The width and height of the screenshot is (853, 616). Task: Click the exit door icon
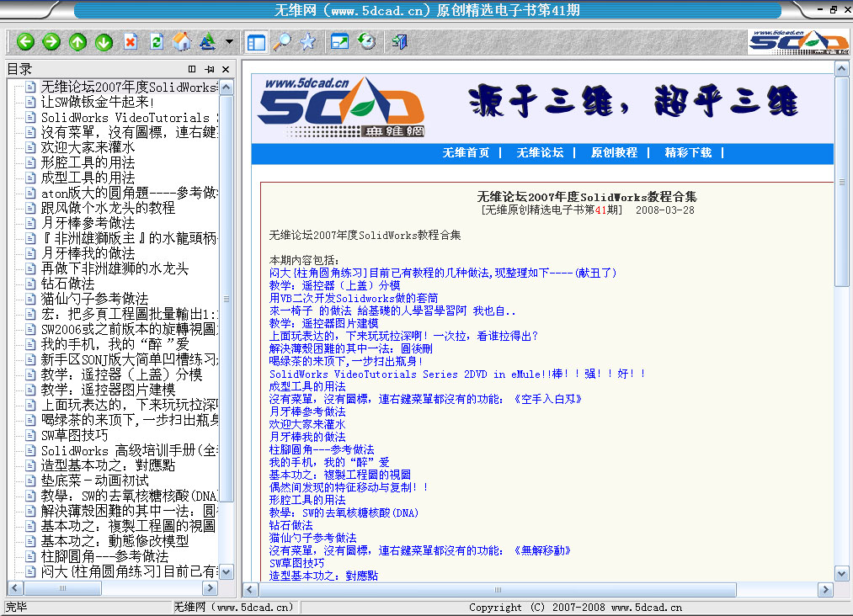click(399, 42)
